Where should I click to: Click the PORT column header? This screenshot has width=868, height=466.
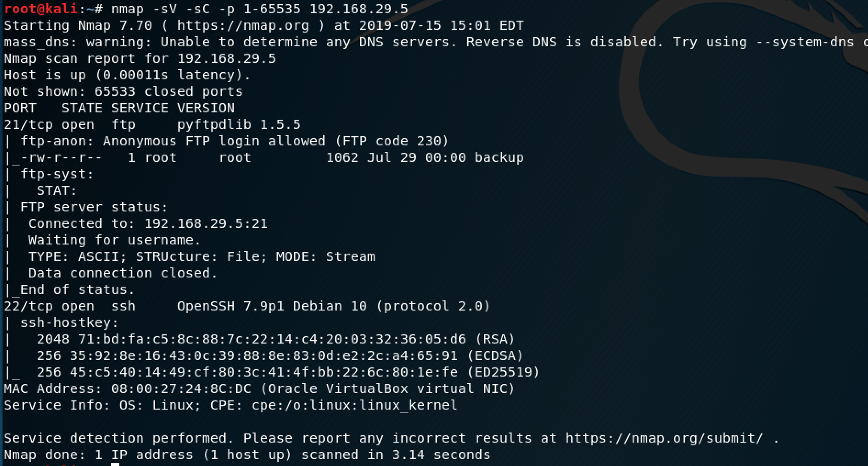point(20,108)
